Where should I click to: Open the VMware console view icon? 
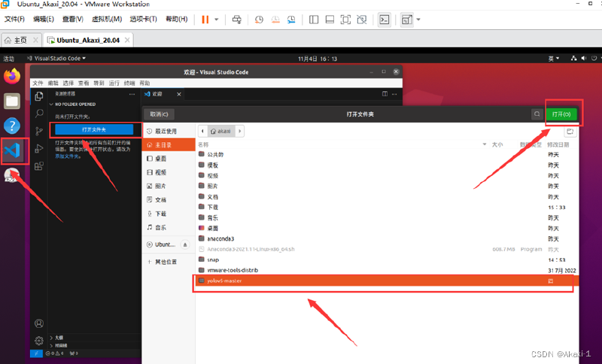[x=385, y=20]
